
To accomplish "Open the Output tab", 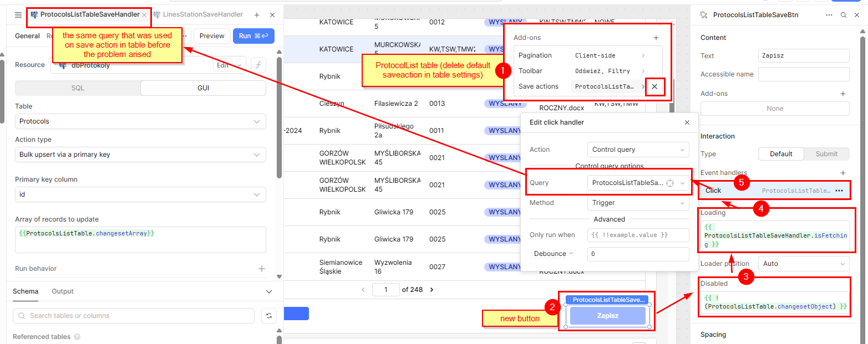I will 63,291.
